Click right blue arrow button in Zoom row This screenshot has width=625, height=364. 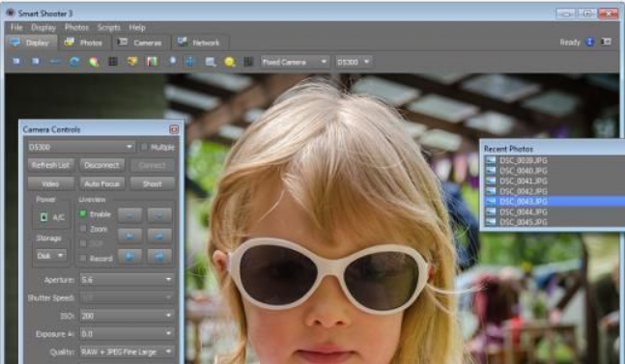point(159,236)
